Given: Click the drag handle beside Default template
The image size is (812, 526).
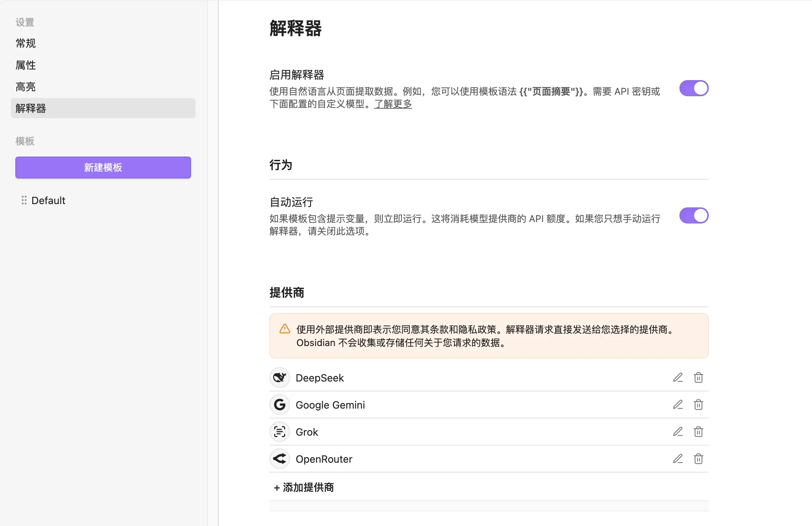Looking at the screenshot, I should click(x=24, y=200).
